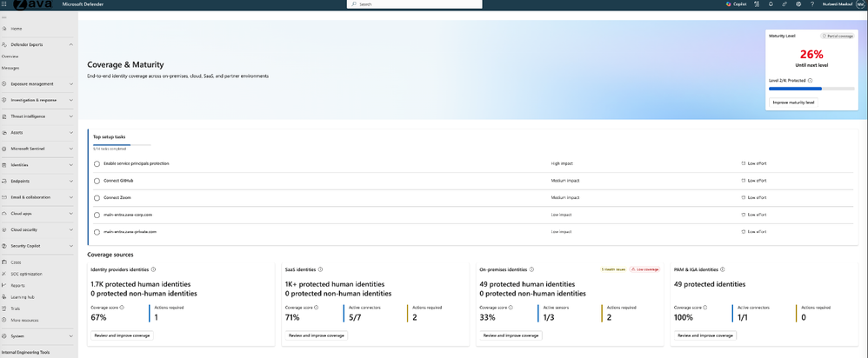
Task: Click the Cloud apps cloud icon
Action: [x=4, y=213]
